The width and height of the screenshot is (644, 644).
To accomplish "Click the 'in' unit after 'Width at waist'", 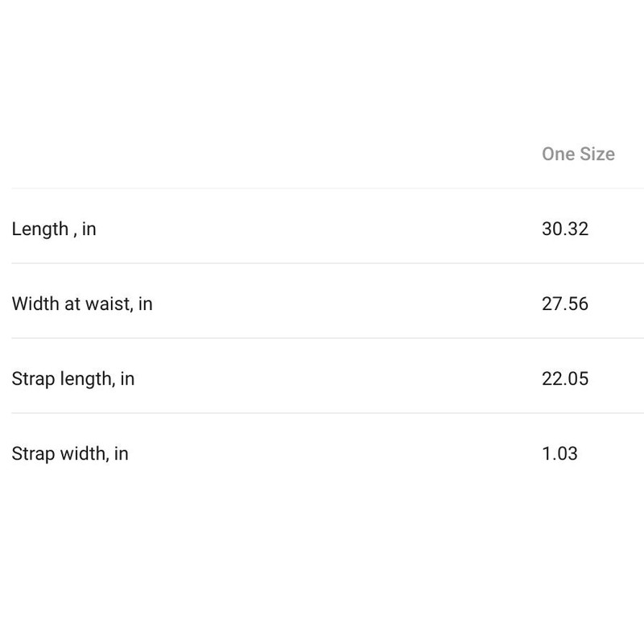I will 145,303.
